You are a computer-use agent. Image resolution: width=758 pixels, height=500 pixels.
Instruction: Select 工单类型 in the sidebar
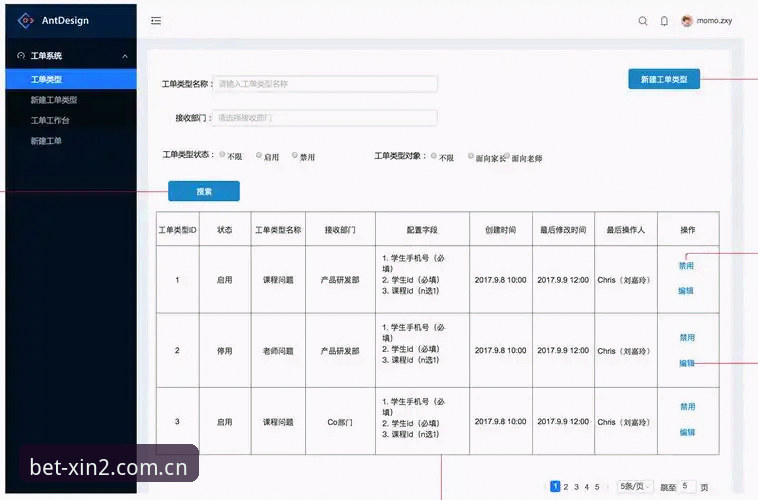pyautogui.click(x=71, y=79)
